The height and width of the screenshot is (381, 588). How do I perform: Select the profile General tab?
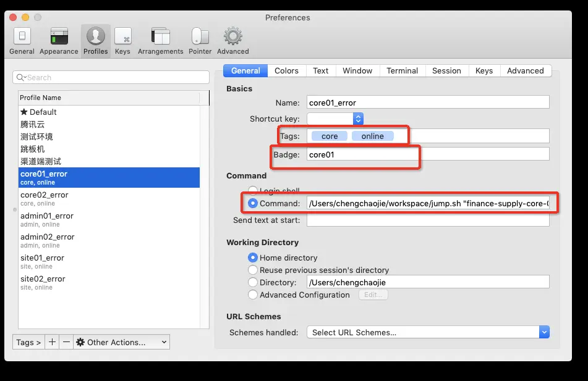pyautogui.click(x=245, y=71)
